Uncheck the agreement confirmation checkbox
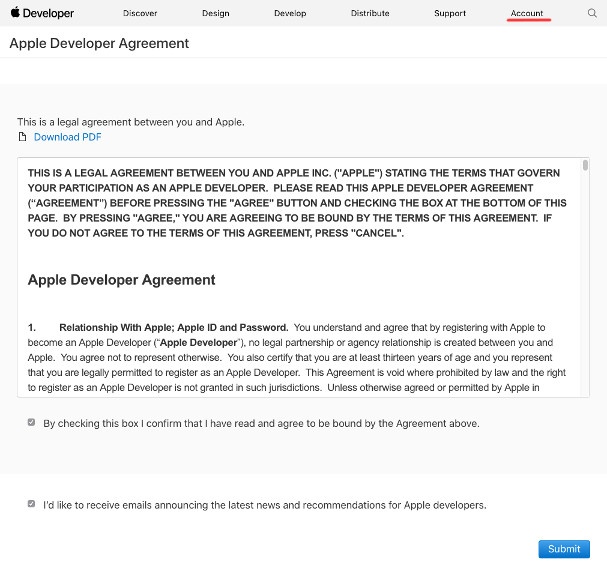 pos(31,422)
